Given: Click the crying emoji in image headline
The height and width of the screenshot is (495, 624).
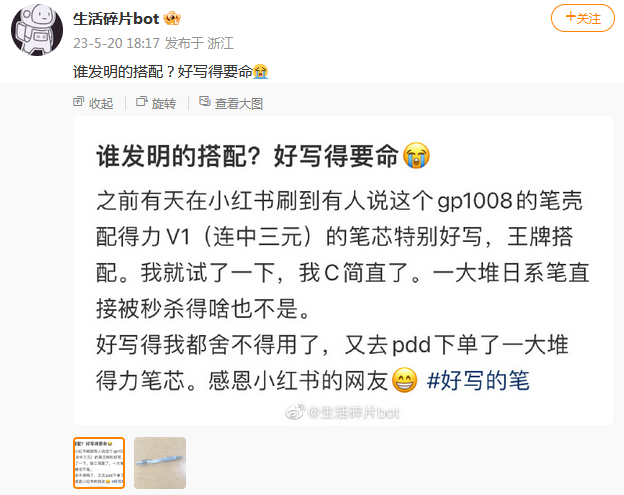Looking at the screenshot, I should [x=416, y=155].
